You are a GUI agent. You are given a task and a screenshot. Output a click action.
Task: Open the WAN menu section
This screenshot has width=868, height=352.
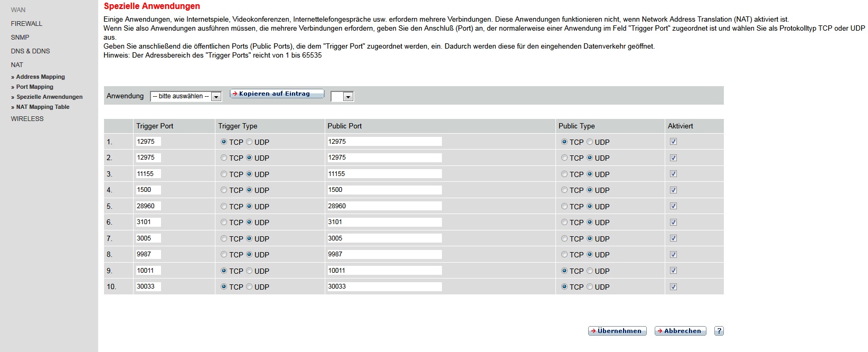coord(18,10)
